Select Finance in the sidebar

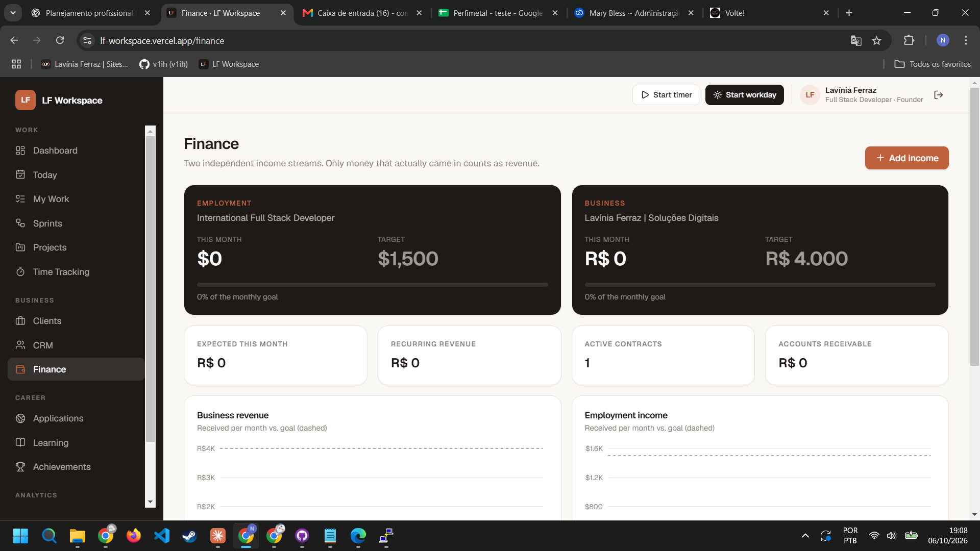(76, 369)
